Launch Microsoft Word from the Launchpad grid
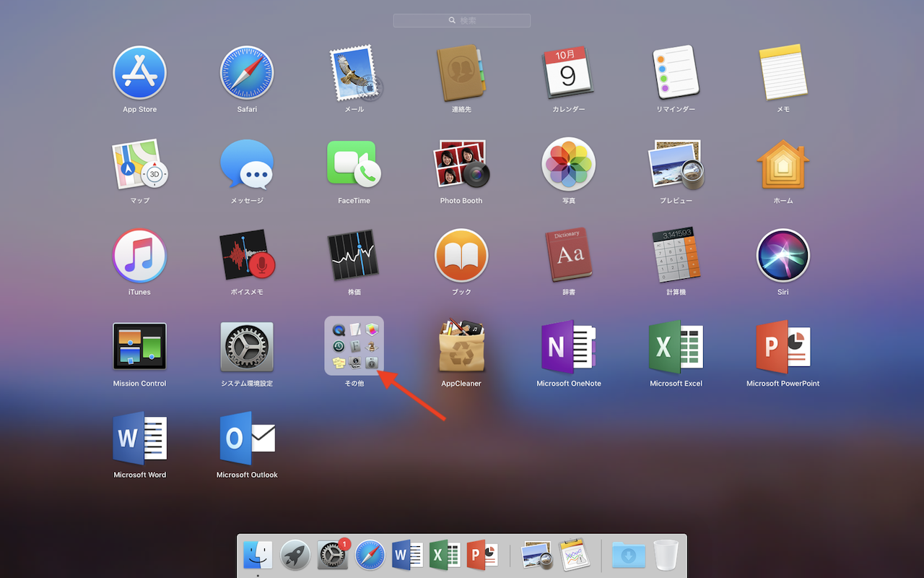Image resolution: width=924 pixels, height=578 pixels. (x=139, y=439)
